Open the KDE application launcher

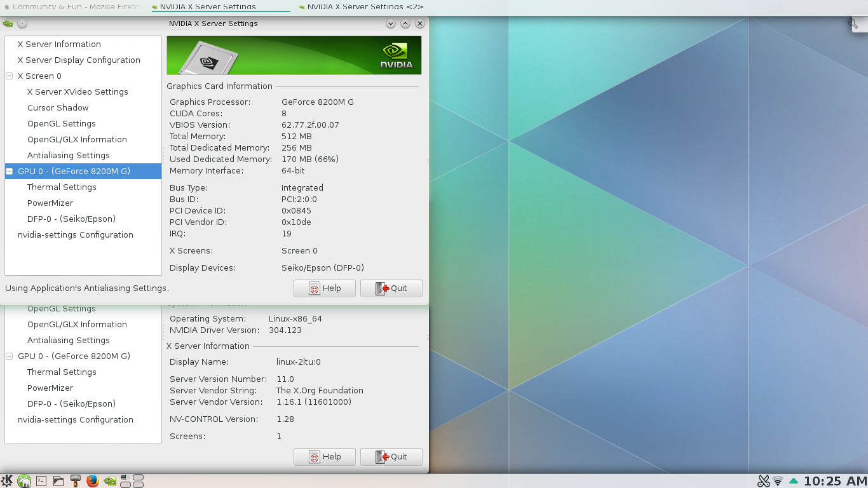coord(7,481)
